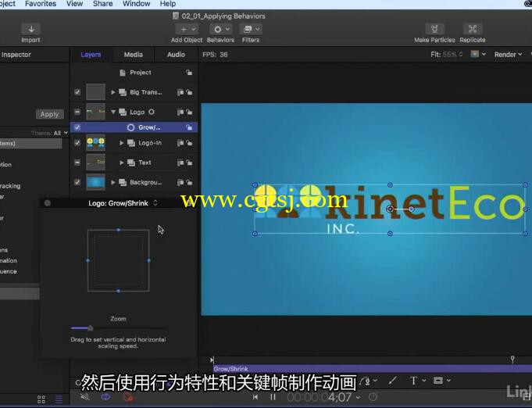This screenshot has width=532, height=408.
Task: Close the Grow/Shrink HUD
Action: click(48, 203)
